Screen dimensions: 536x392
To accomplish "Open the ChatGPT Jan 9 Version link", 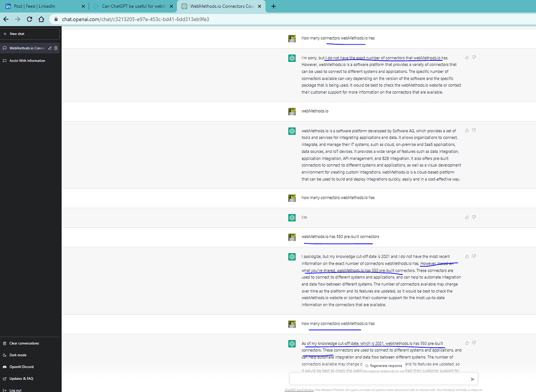I will [x=299, y=390].
